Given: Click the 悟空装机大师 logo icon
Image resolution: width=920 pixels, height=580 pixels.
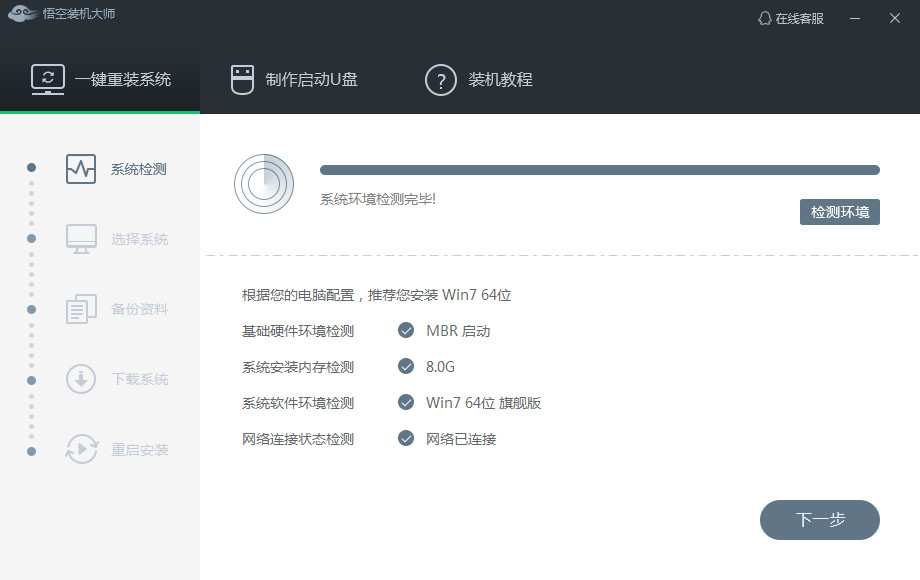Looking at the screenshot, I should point(22,15).
